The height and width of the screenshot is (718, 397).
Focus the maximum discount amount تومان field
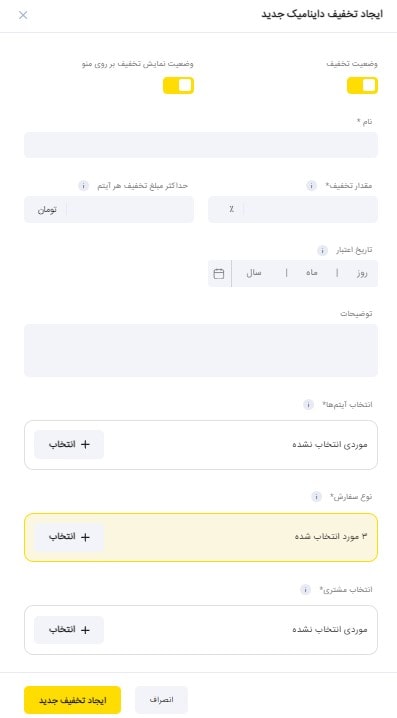pyautogui.click(x=109, y=209)
